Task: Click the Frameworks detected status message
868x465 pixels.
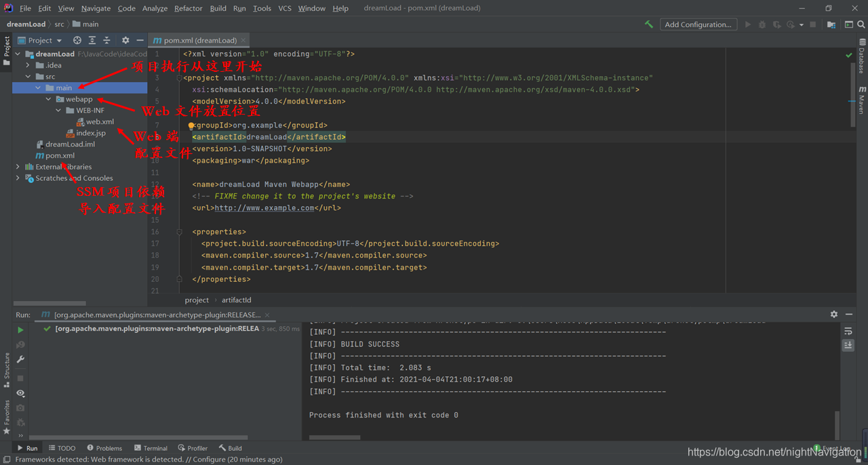Action: [x=149, y=460]
